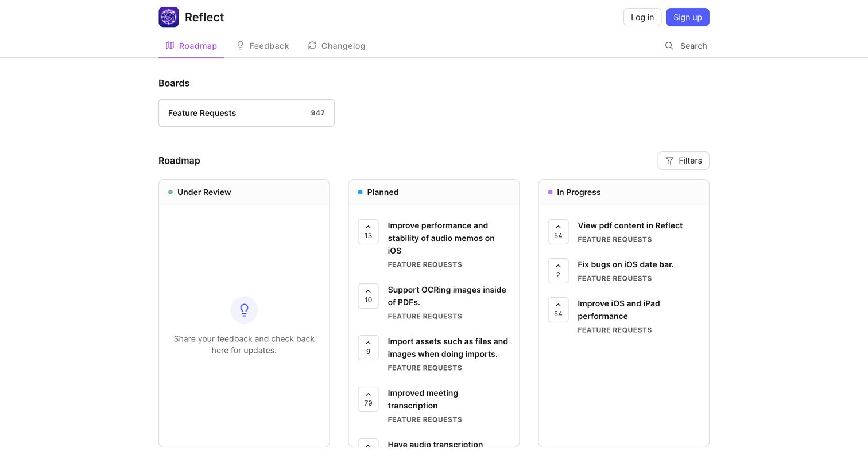868x467 pixels.
Task: Click the Log in button
Action: point(642,17)
